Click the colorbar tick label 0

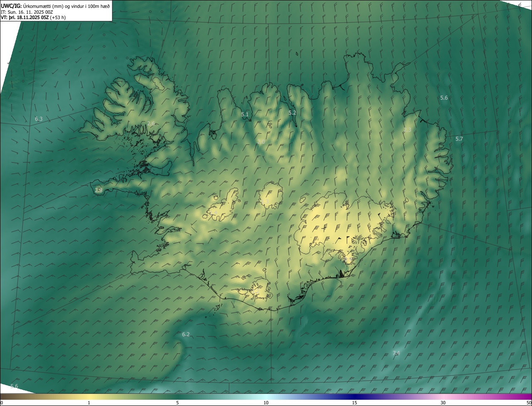tap(1, 403)
